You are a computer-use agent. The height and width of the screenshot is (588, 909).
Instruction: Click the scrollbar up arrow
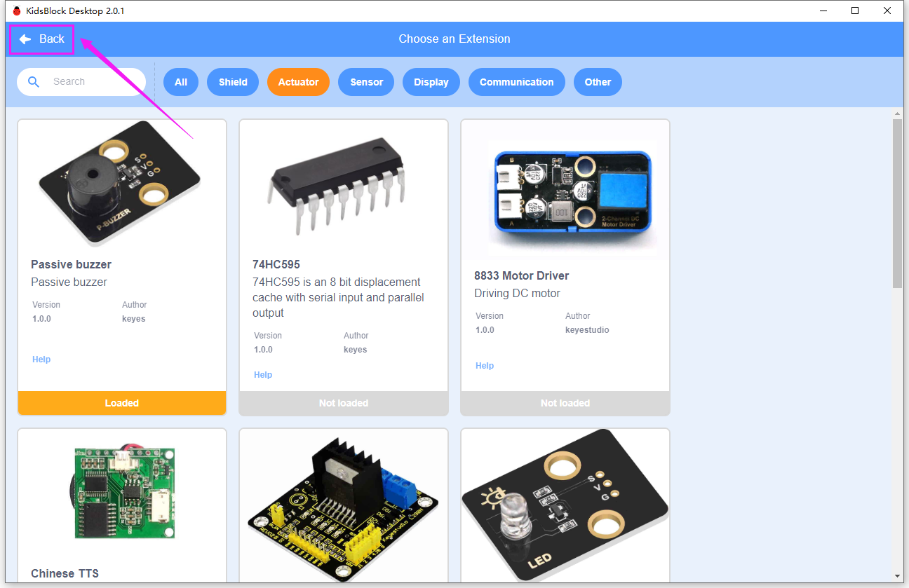coord(898,114)
